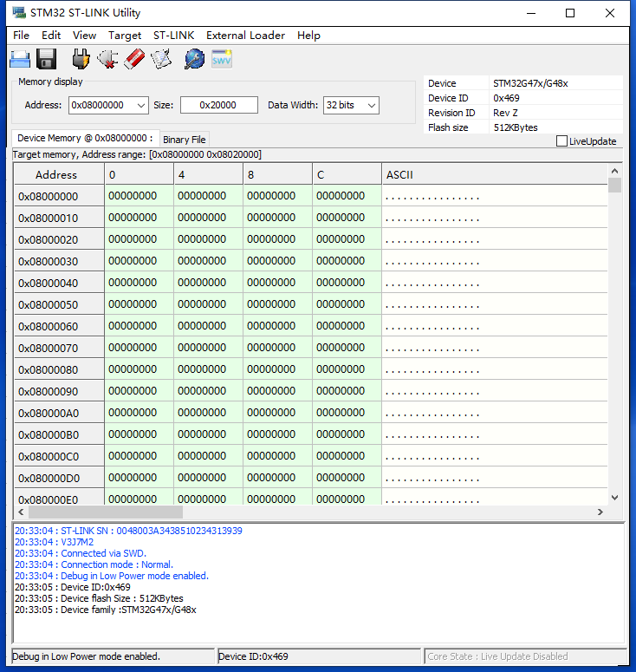Click column header 8 in memory table
The width and height of the screenshot is (636, 672).
coord(277,175)
